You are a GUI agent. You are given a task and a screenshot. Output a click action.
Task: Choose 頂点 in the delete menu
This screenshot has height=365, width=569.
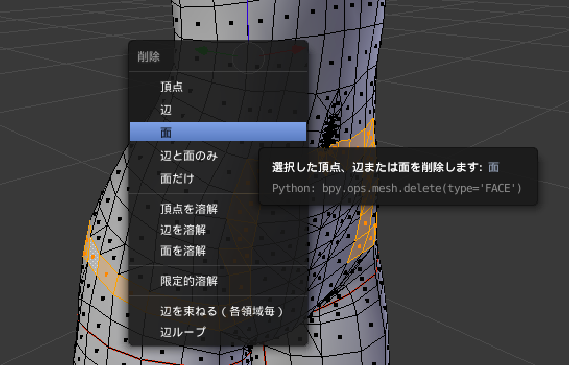pos(218,87)
